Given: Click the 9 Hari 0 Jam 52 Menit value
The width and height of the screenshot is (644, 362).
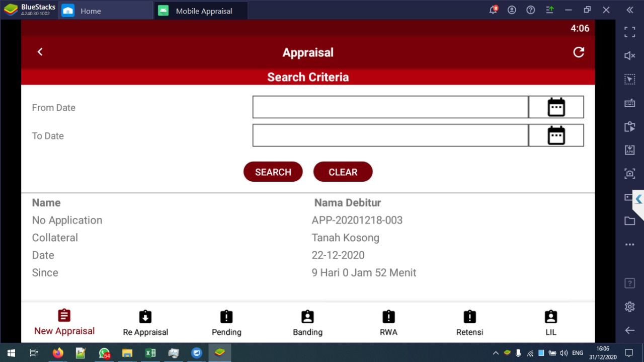Looking at the screenshot, I should point(364,272).
